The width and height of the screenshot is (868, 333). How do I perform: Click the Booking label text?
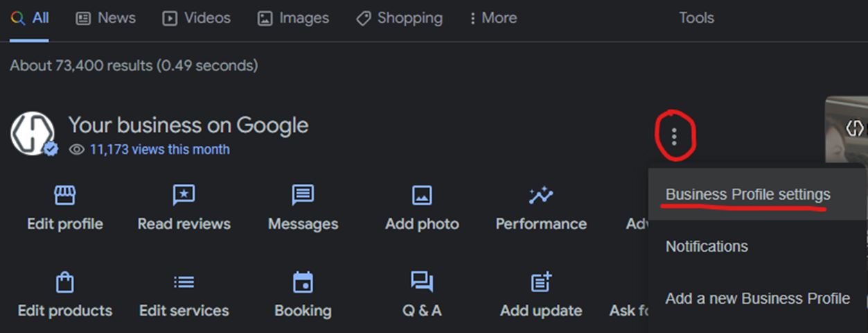click(x=303, y=310)
